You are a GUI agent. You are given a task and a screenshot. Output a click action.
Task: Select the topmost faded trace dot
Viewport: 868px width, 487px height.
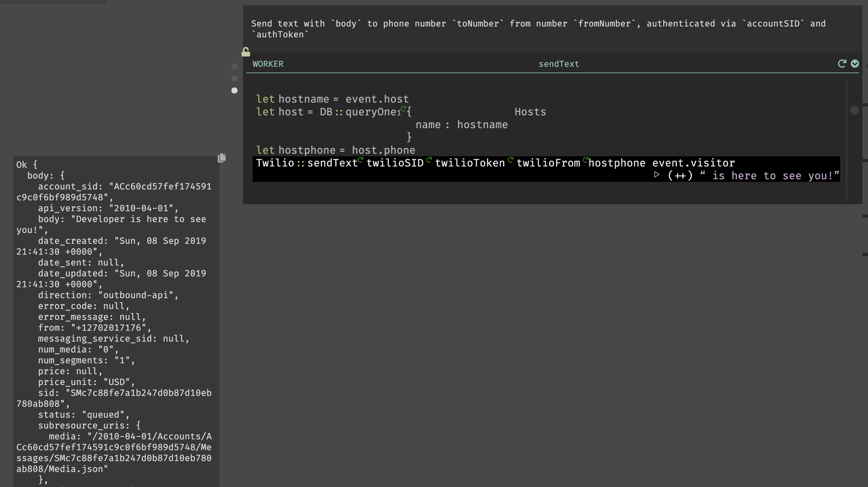[x=235, y=66]
